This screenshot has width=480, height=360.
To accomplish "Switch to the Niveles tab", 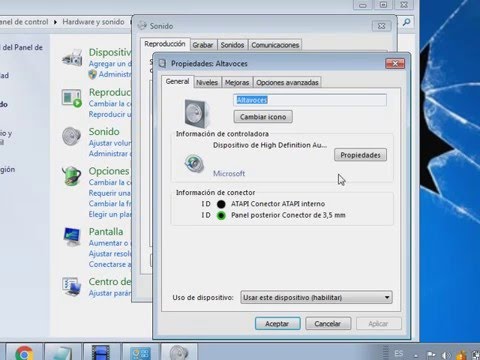I will pyautogui.click(x=207, y=82).
